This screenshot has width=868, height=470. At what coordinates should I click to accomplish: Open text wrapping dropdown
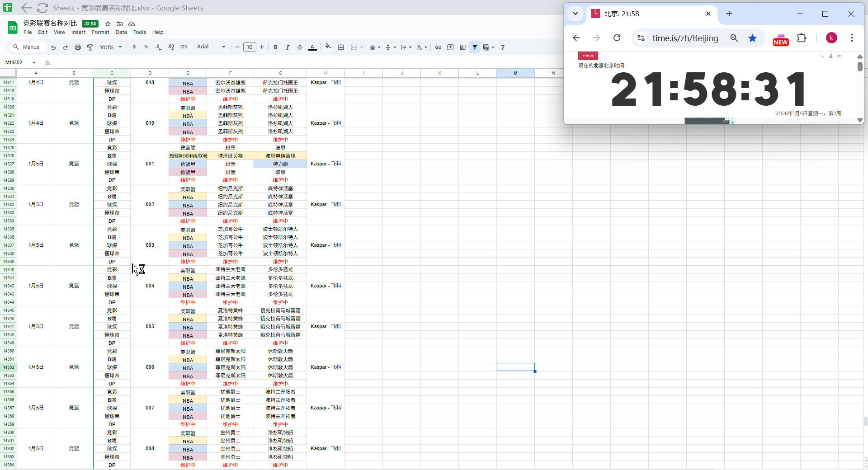[406, 47]
